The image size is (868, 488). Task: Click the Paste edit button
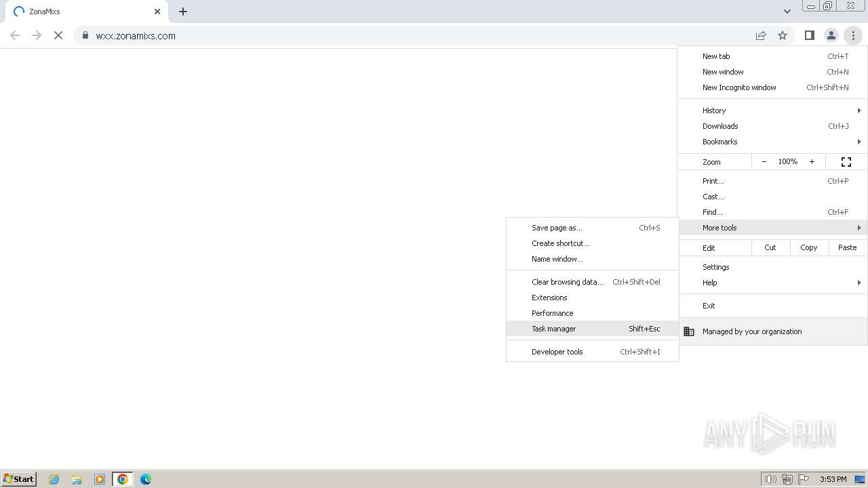[848, 247]
